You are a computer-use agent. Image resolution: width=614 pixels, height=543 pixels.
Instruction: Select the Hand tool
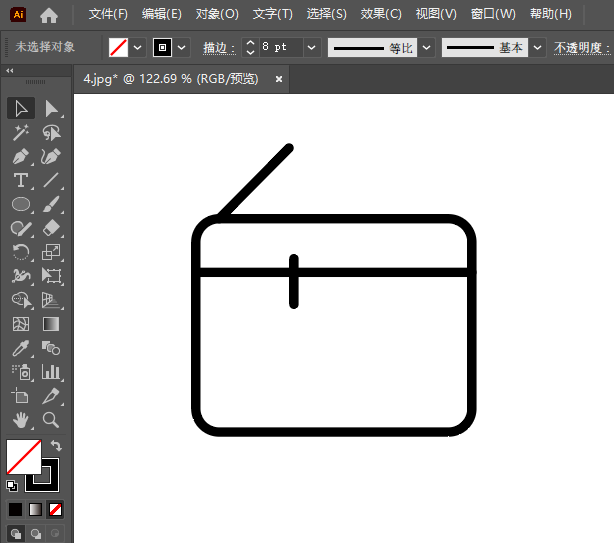[21, 420]
